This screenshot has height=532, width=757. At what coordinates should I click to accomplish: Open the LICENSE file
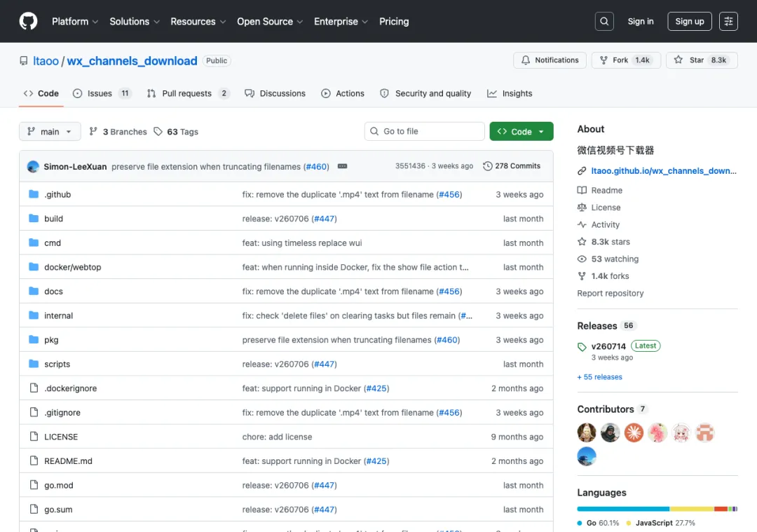(61, 437)
